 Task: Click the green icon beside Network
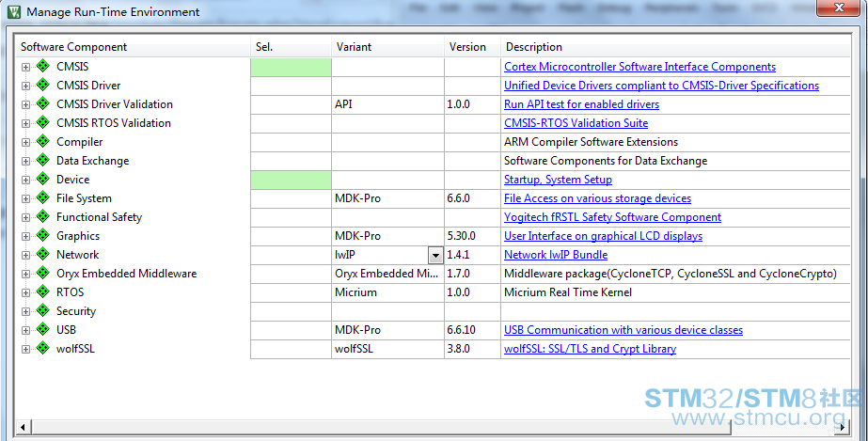42,255
